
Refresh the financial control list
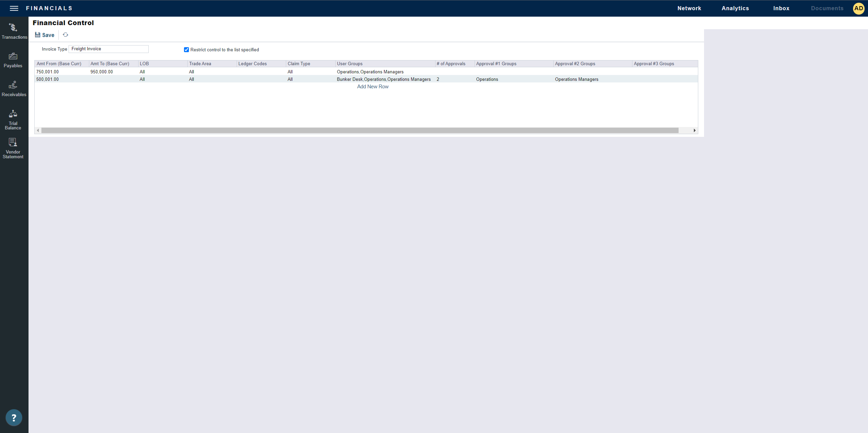click(66, 35)
